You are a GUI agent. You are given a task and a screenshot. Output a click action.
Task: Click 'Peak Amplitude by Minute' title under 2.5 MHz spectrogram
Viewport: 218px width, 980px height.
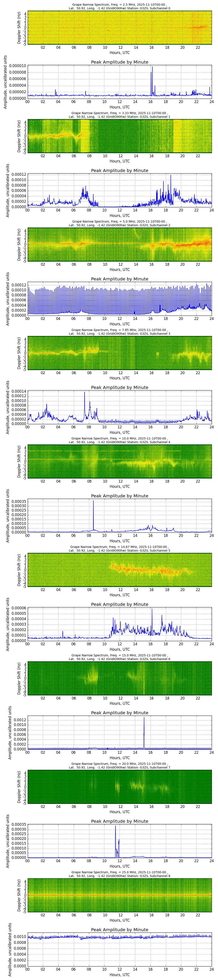click(x=119, y=62)
